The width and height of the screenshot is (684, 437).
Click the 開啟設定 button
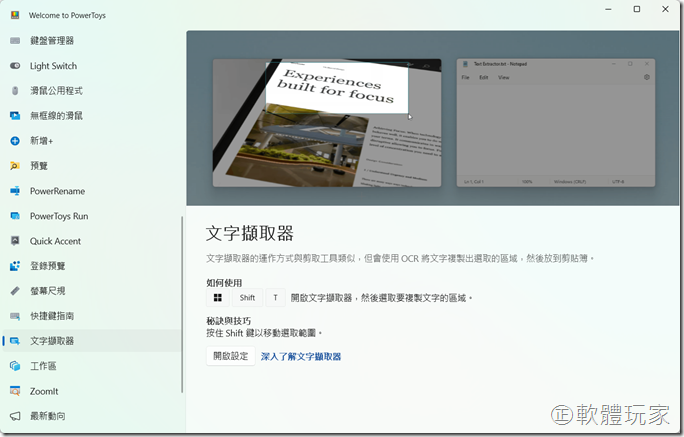coord(230,356)
